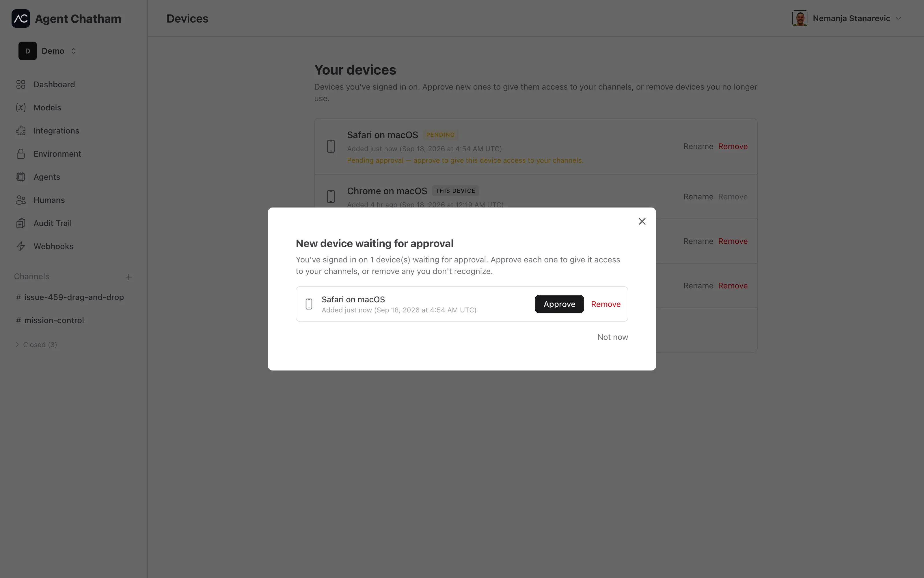Click the Chrome on macOS device icon
This screenshot has width=924, height=578.
(331, 197)
